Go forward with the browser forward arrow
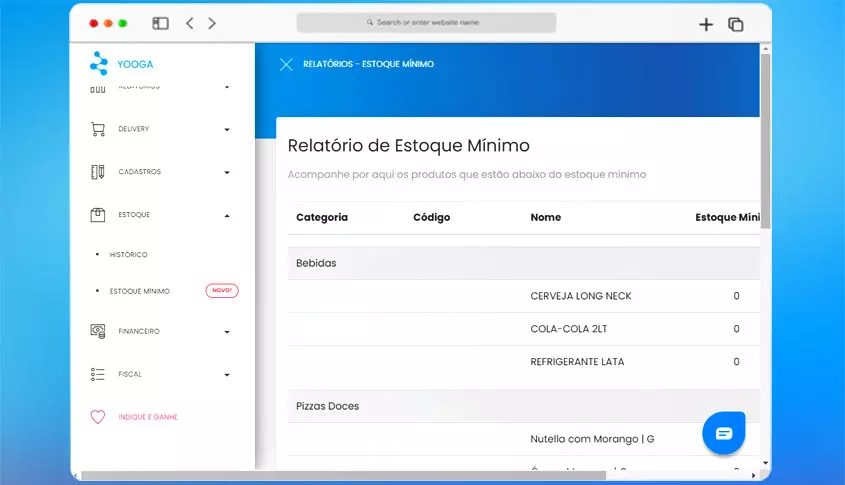This screenshot has height=485, width=845. pyautogui.click(x=212, y=23)
